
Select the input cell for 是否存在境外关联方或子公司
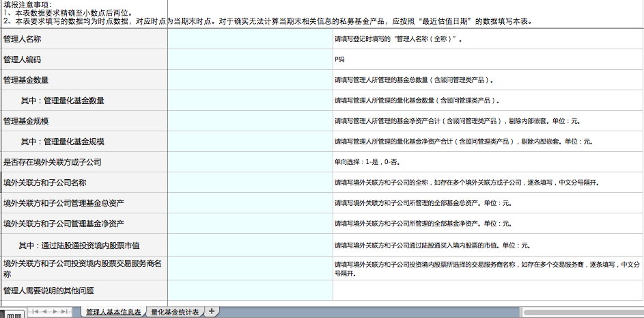[x=249, y=162]
